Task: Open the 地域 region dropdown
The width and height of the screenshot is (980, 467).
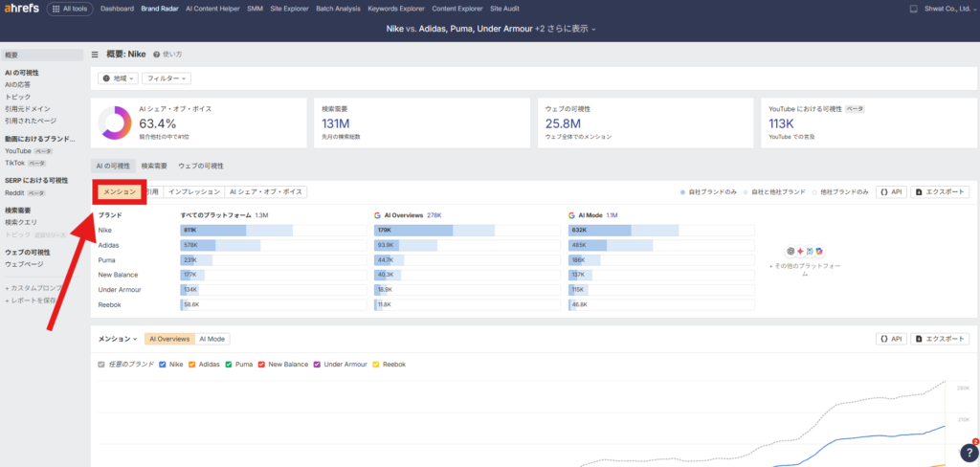Action: [x=119, y=78]
